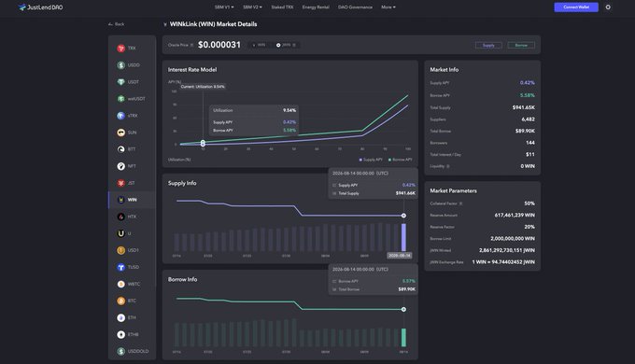
Task: Click the Liquidity info icon
Action: (448, 166)
